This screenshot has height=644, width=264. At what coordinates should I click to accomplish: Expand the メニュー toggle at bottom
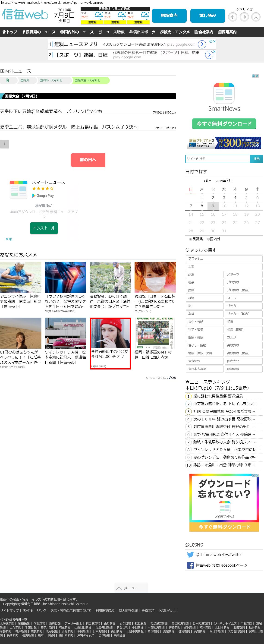point(131,588)
